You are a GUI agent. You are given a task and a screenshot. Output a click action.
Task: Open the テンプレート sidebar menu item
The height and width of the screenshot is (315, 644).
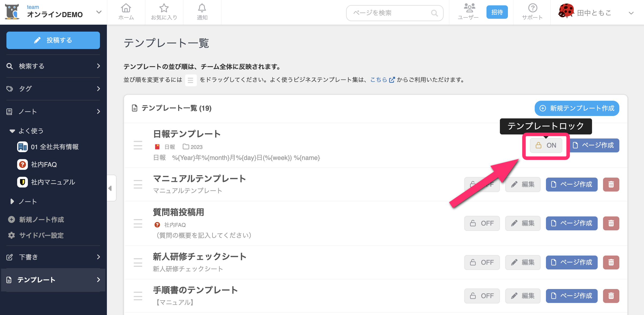(x=53, y=280)
